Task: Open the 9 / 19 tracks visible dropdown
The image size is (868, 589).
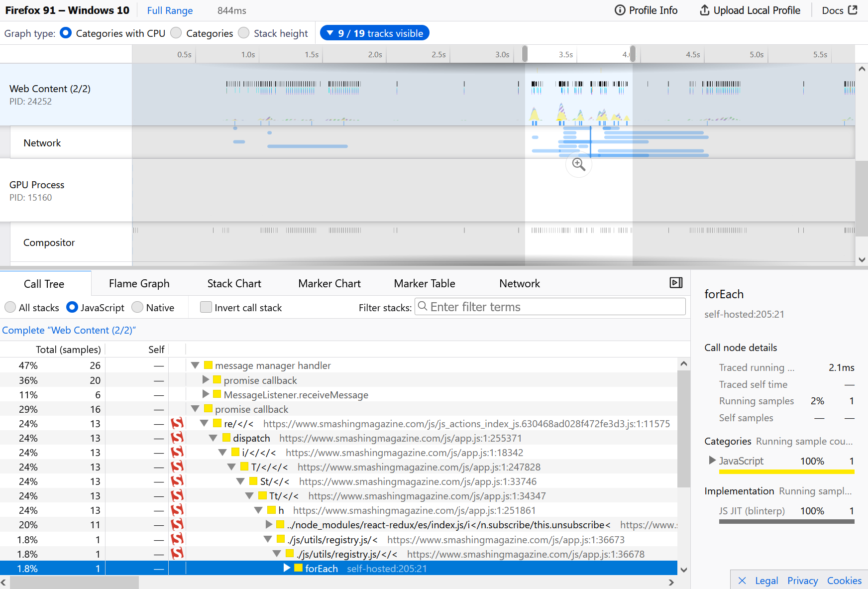Action: (x=374, y=32)
